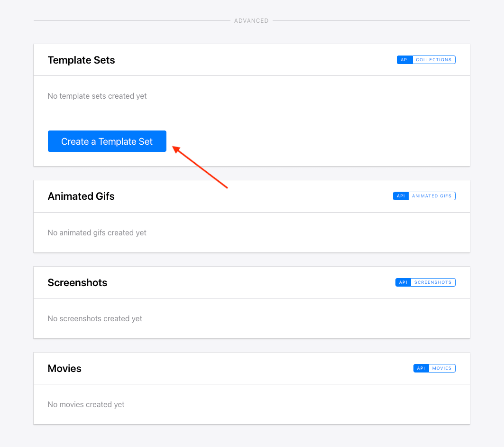The height and width of the screenshot is (447, 504).
Task: Click the No template sets created yet message
Action: click(x=97, y=96)
